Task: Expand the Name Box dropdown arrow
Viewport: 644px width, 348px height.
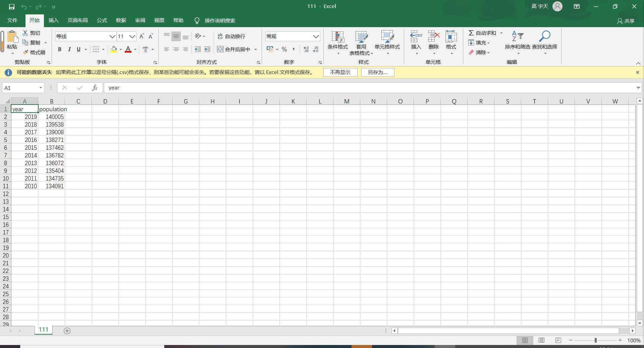Action: coord(41,88)
